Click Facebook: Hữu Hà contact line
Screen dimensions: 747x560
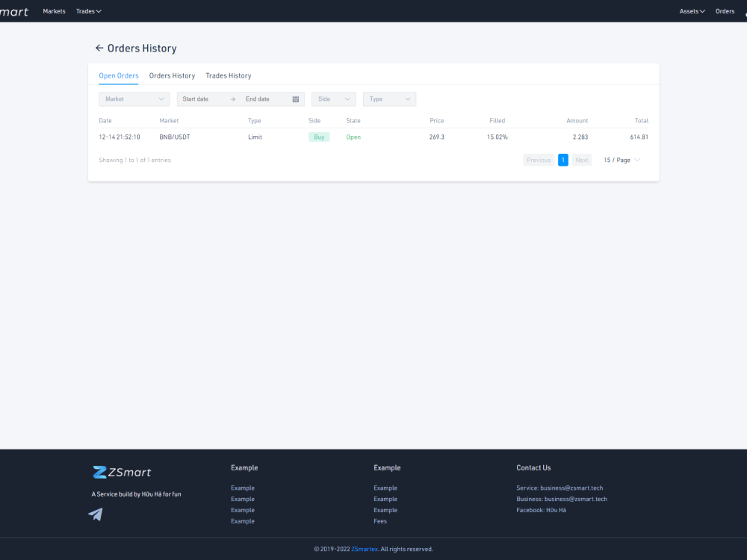[541, 510]
